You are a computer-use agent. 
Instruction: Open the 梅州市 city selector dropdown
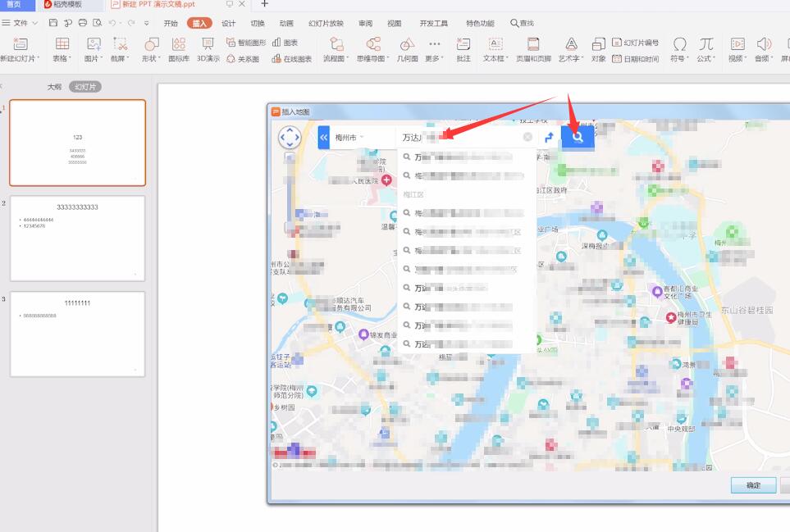tap(349, 137)
